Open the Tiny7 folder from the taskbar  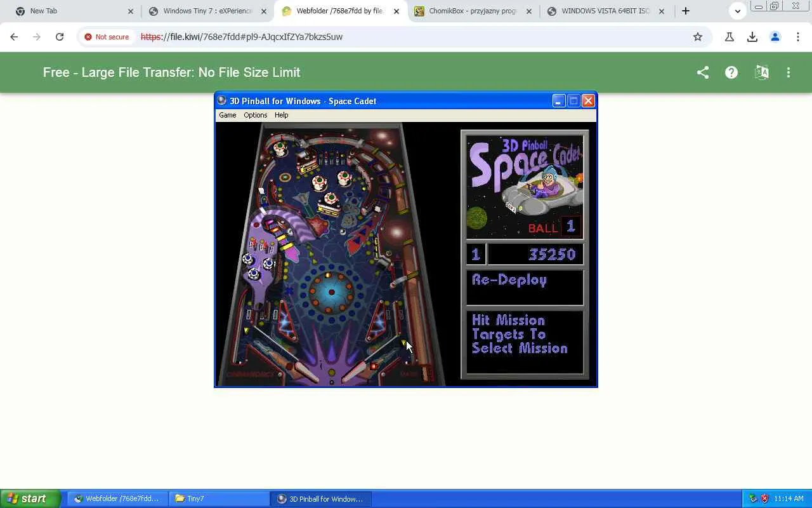point(219,498)
